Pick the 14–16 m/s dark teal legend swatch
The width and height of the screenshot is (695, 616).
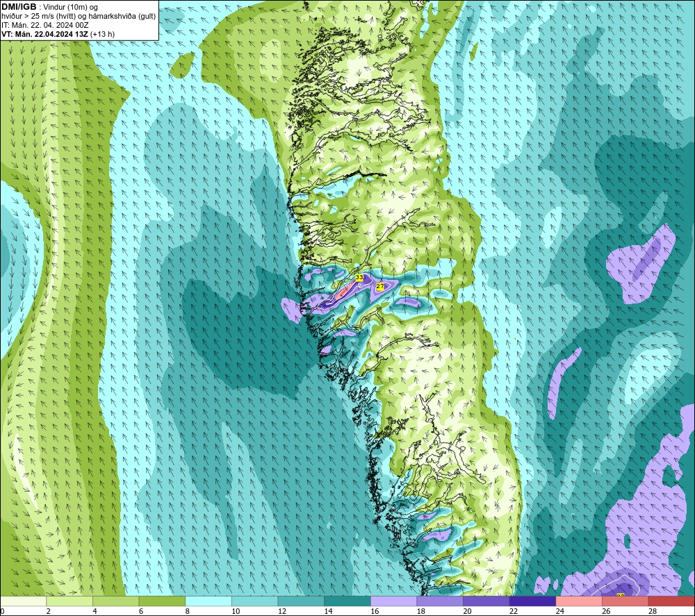[x=347, y=601]
